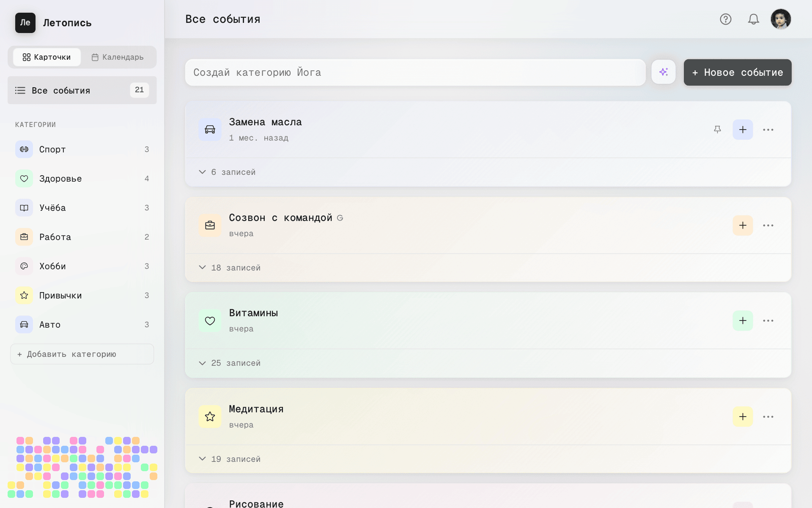Open more options for Созвон с командой
812x508 pixels.
[768, 225]
